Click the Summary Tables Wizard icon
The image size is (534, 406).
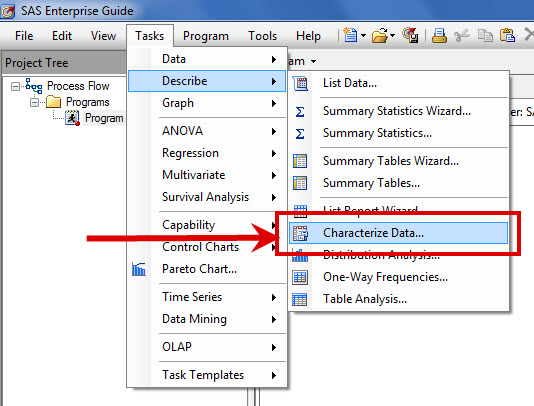point(300,161)
